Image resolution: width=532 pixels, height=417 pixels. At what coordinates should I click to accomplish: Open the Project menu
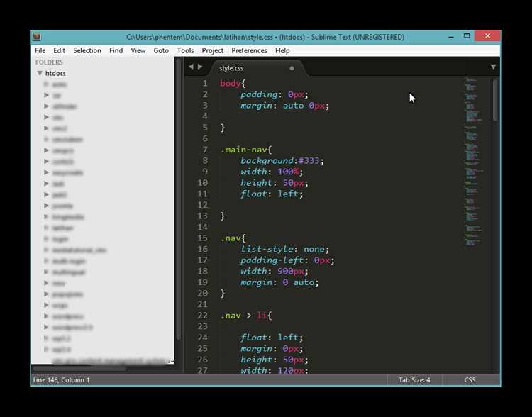212,50
